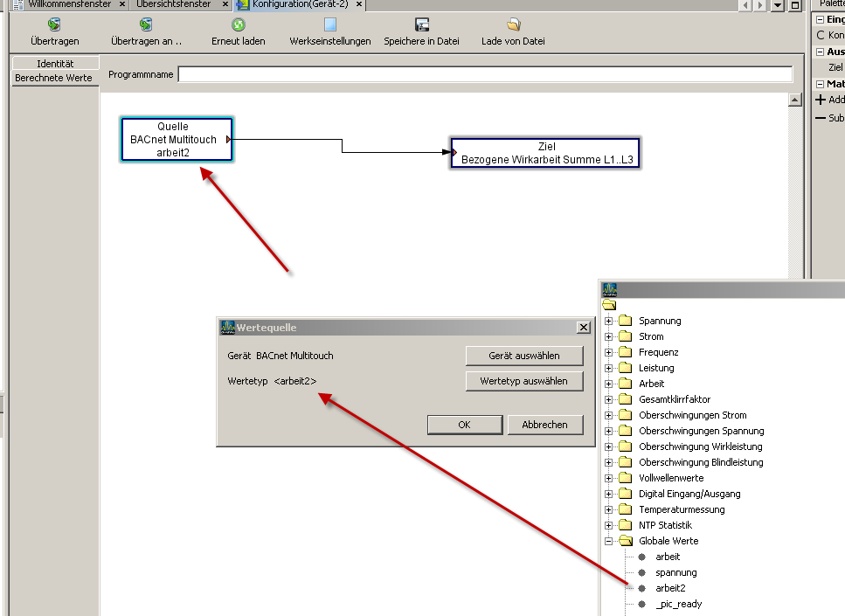Confirm the Wertequelle dialog with OK

pos(464,425)
